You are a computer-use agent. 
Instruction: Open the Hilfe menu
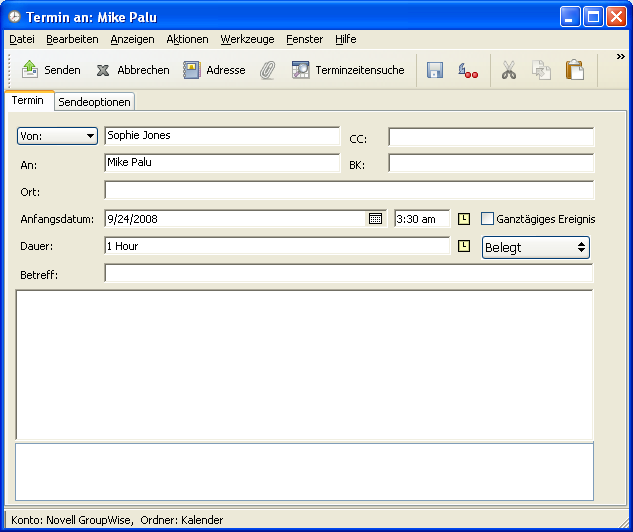coord(346,39)
